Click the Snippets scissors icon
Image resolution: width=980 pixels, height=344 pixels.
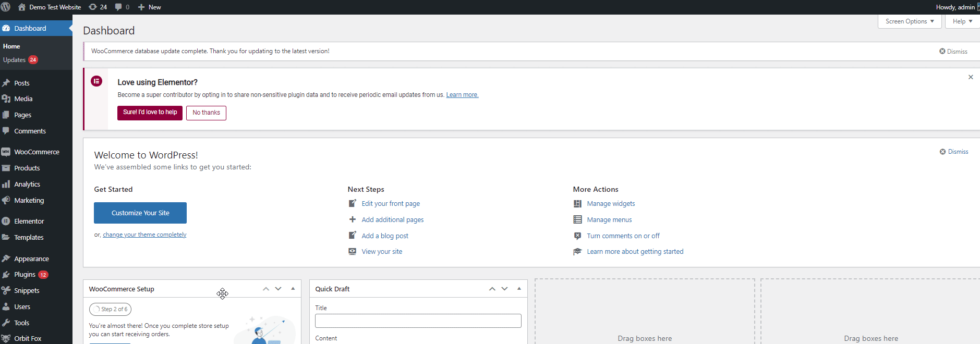click(6, 290)
